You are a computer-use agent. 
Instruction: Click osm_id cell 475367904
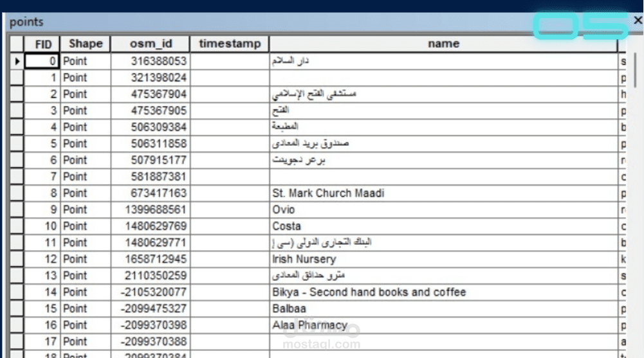[x=151, y=94]
